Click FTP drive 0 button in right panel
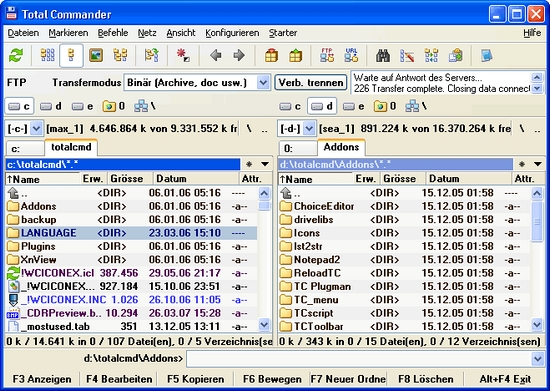The width and height of the screenshot is (550, 391). (385, 106)
